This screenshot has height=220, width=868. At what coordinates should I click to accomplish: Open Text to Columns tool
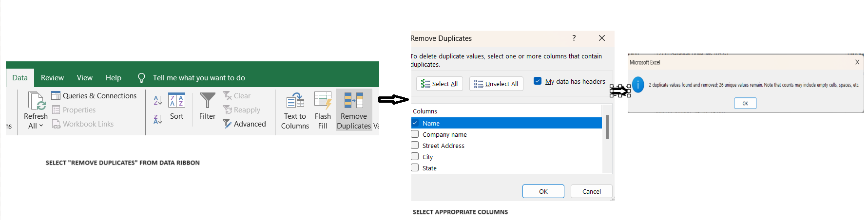pos(295,101)
